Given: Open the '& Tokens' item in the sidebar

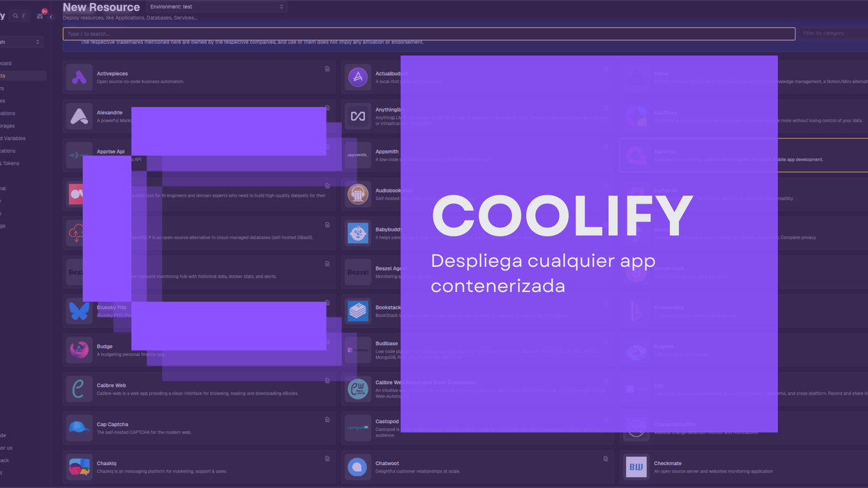Looking at the screenshot, I should (x=10, y=163).
